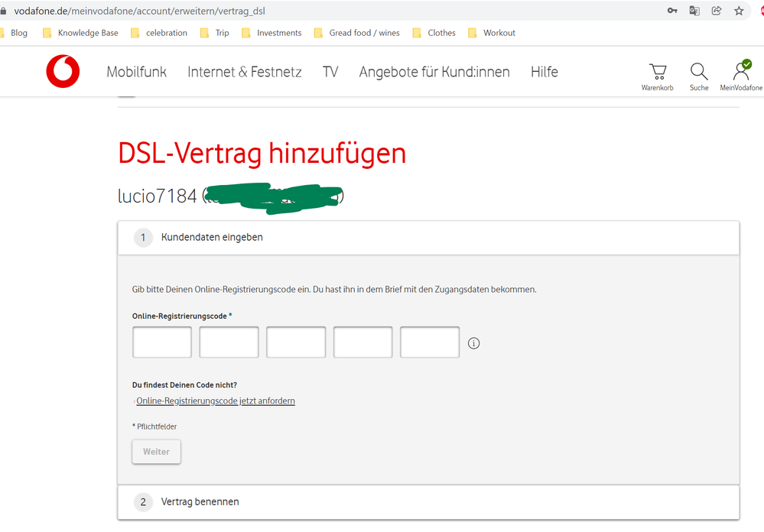764x532 pixels.
Task: Open Angebote für Kund:innen menu
Action: (434, 72)
